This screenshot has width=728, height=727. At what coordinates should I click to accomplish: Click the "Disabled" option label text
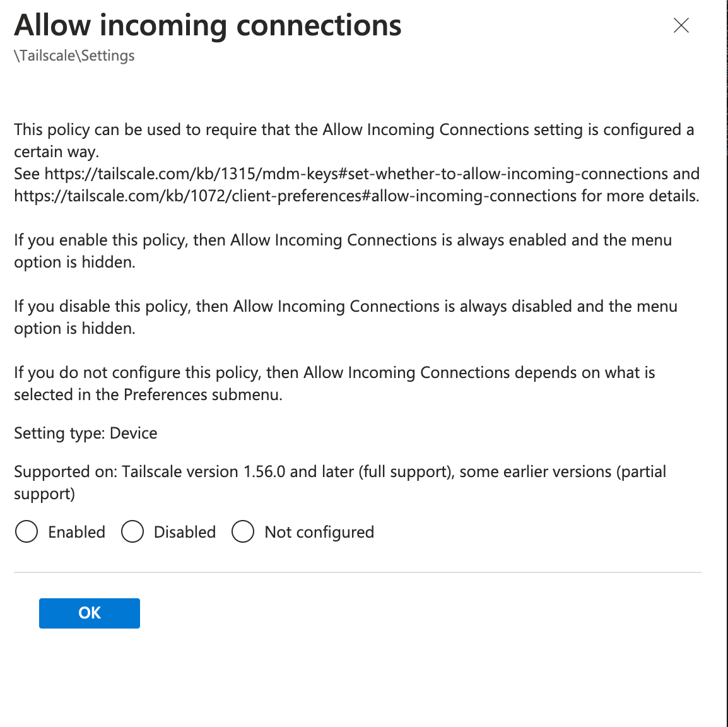pos(185,532)
